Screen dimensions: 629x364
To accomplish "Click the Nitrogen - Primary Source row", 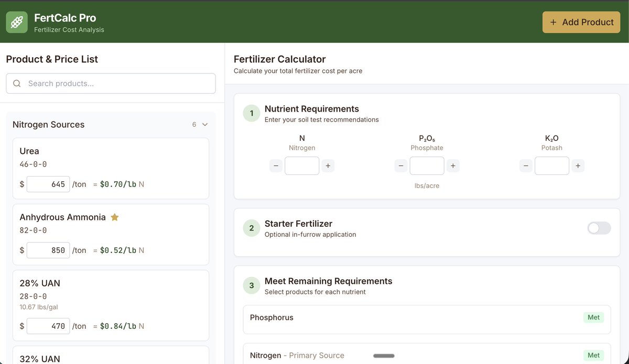I will click(427, 354).
